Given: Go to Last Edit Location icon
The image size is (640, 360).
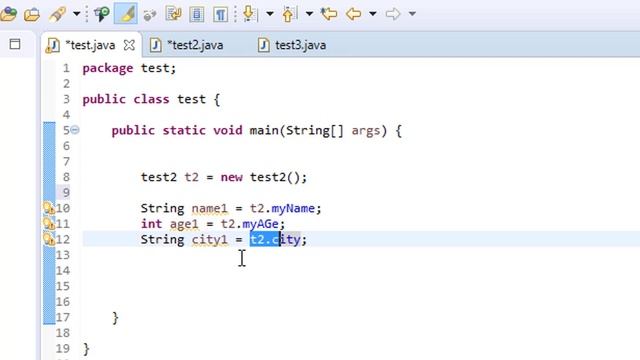Looking at the screenshot, I should click(329, 14).
